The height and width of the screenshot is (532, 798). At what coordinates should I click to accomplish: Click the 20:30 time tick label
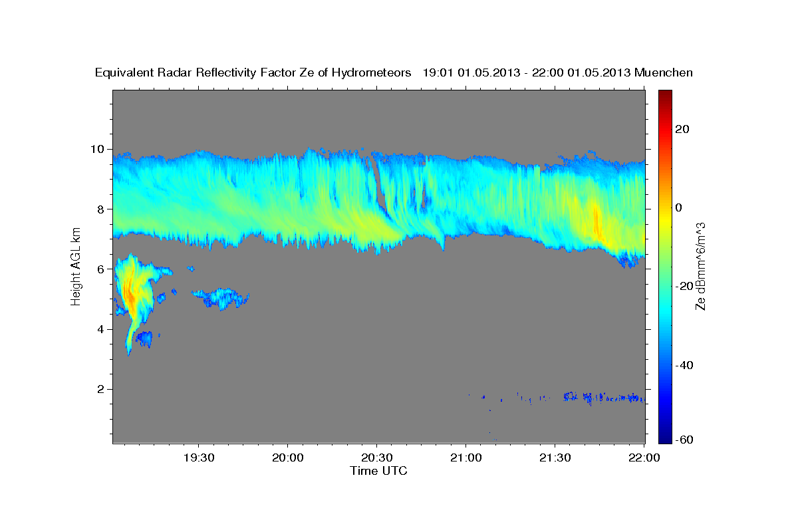click(377, 457)
